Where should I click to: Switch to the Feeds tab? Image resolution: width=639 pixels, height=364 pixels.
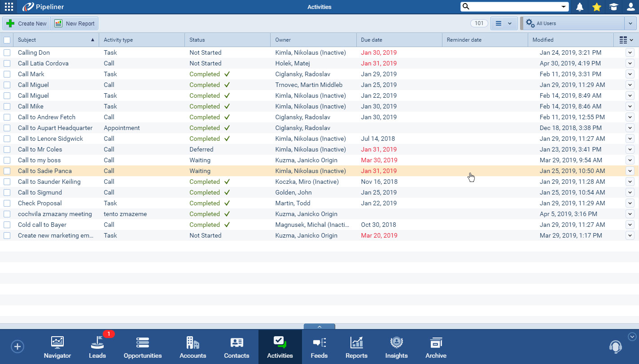319,347
